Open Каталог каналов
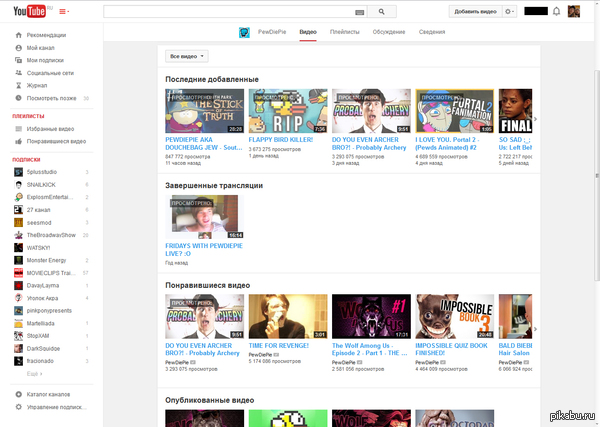The width and height of the screenshot is (600, 427). [48, 394]
